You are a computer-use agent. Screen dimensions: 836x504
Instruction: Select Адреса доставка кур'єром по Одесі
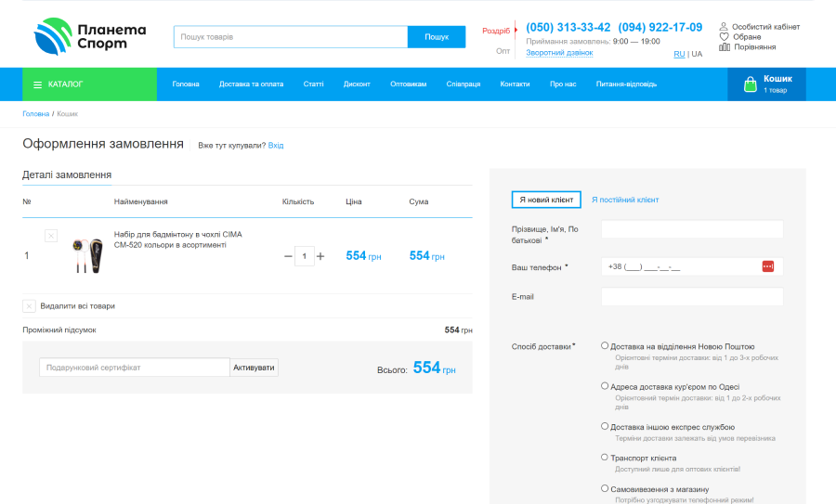pos(605,386)
